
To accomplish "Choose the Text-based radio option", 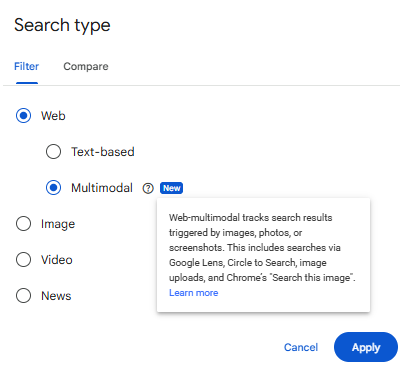I will click(53, 152).
